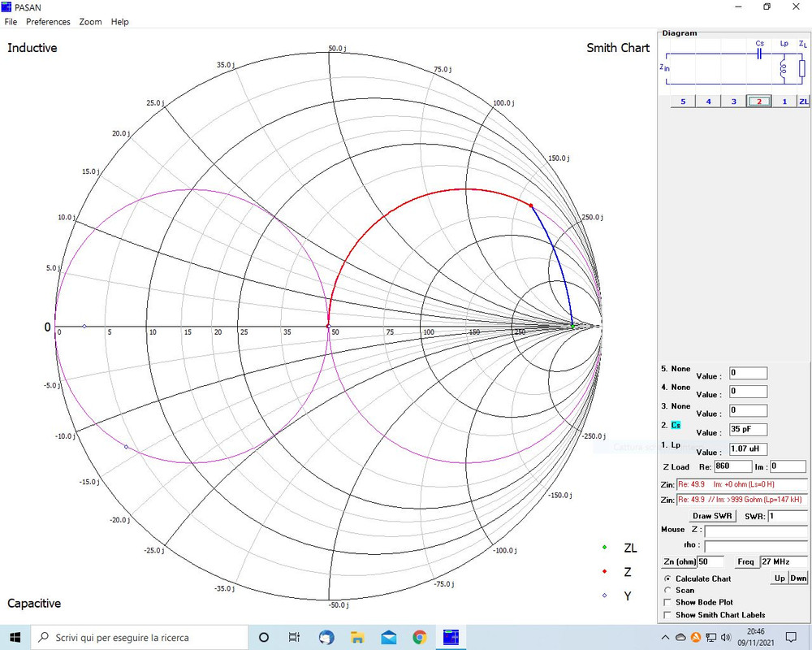
Task: Click the red Z legend marker
Action: 604,571
